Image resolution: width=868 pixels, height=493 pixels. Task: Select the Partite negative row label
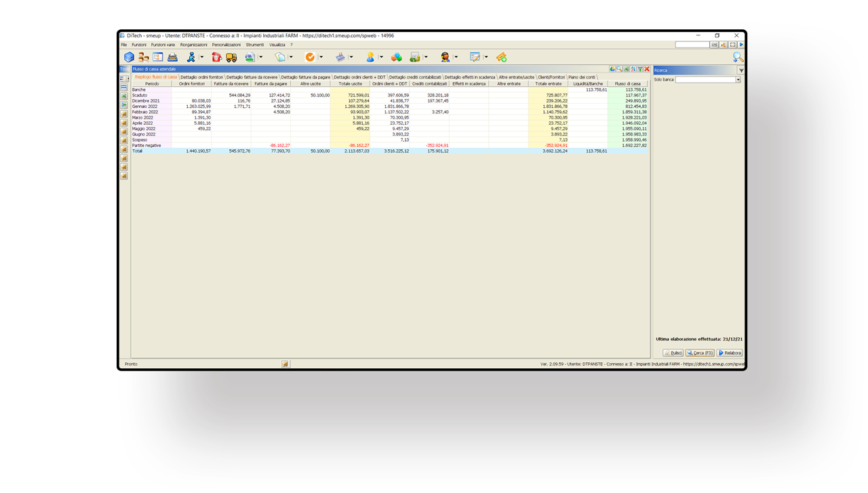pos(146,146)
